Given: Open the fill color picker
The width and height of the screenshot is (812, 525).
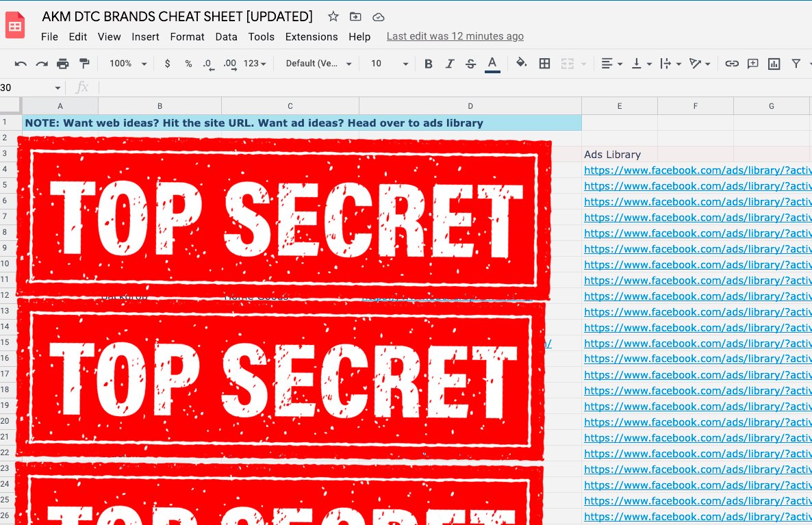Looking at the screenshot, I should [522, 63].
